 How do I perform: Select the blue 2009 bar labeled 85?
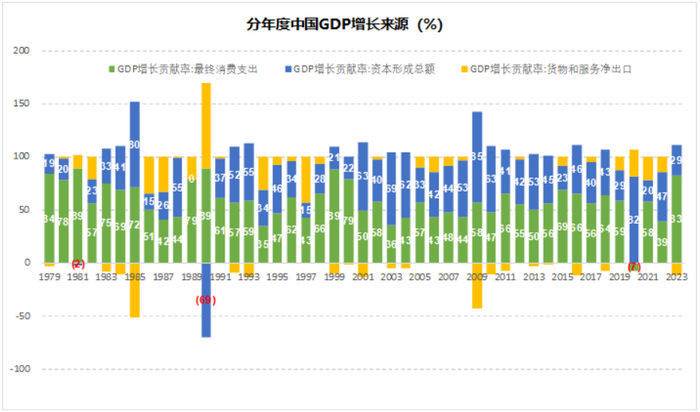[x=477, y=157]
